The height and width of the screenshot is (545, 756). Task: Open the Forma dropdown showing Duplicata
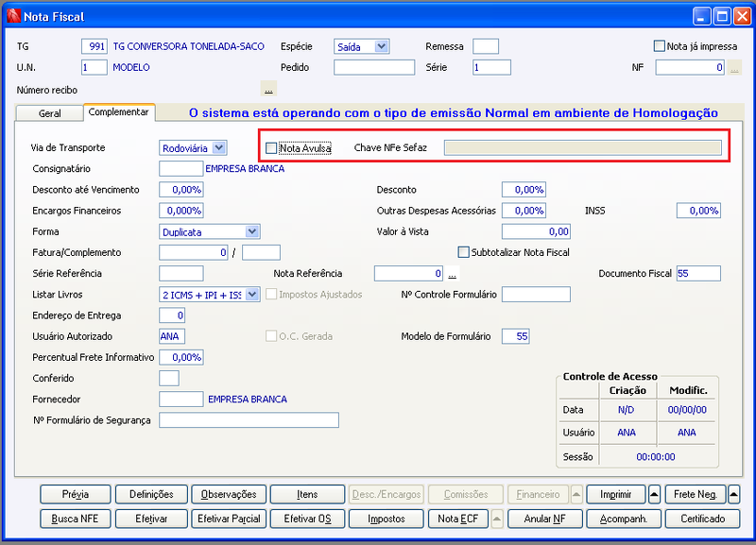point(210,231)
